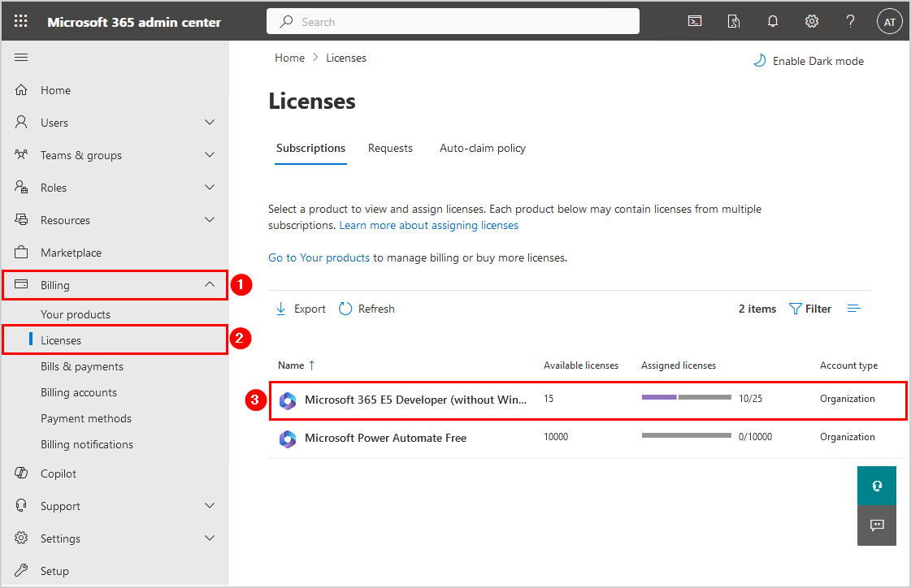
Task: Click the 10/25 assigned licenses progress bar
Action: 687,397
